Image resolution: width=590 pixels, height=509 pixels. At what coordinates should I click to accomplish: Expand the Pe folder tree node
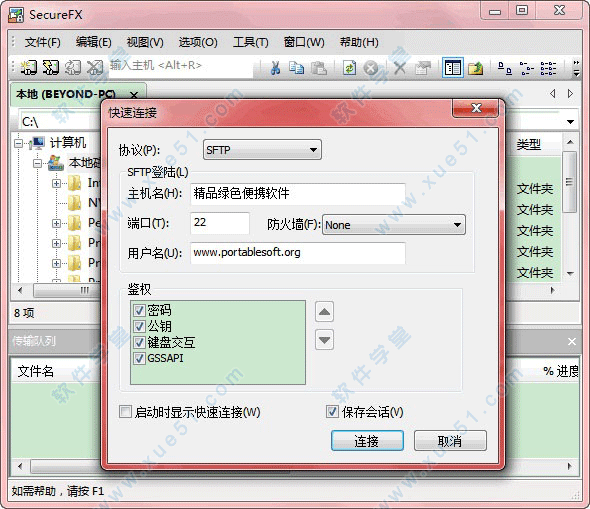tap(56, 223)
